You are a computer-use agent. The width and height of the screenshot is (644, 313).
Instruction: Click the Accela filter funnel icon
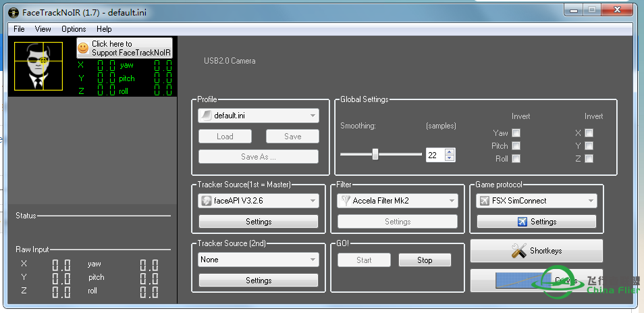(345, 201)
